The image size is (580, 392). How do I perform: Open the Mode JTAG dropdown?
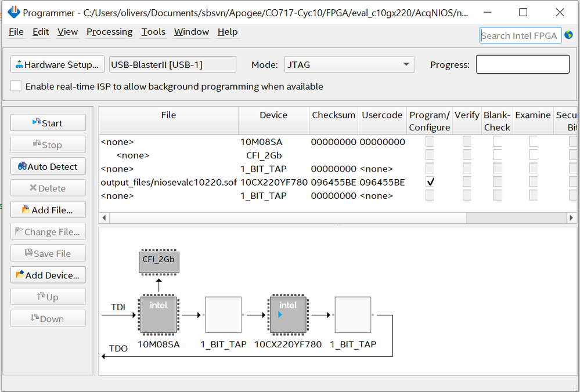point(350,64)
